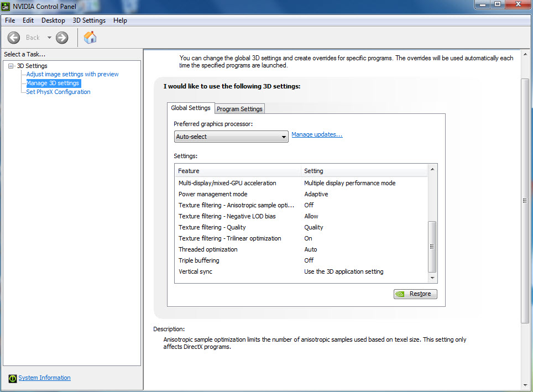Click the Manage updates link
This screenshot has width=533, height=392.
pos(317,134)
